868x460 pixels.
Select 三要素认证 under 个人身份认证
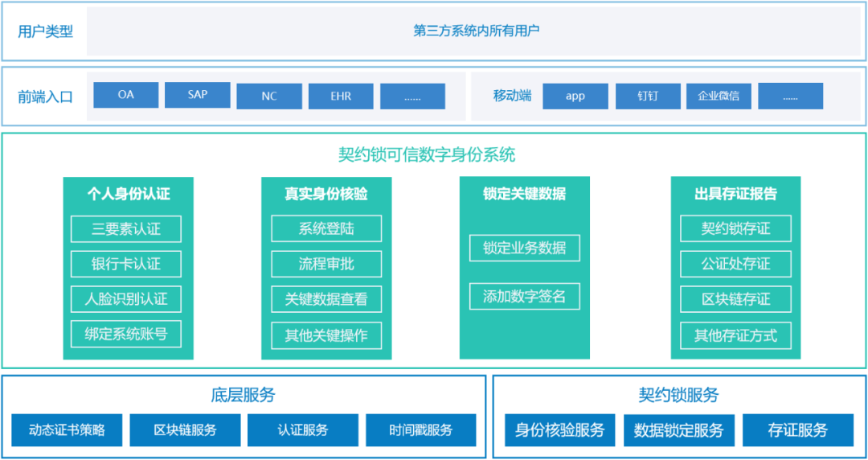point(126,229)
